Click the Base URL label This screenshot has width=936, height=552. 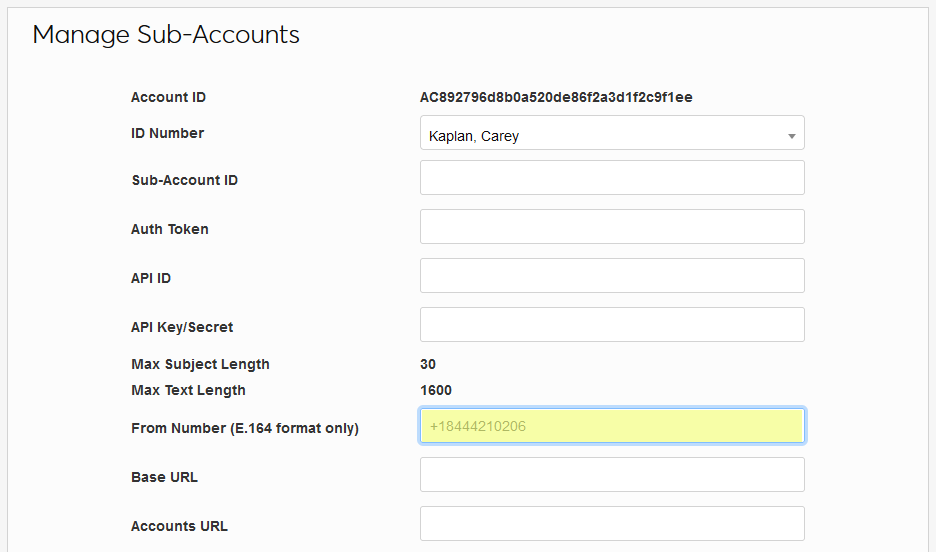(x=164, y=477)
